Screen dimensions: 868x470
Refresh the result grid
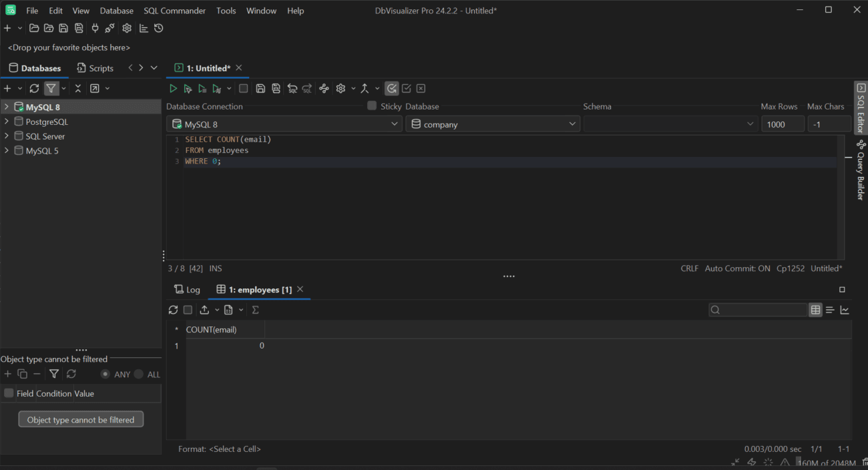click(x=173, y=309)
